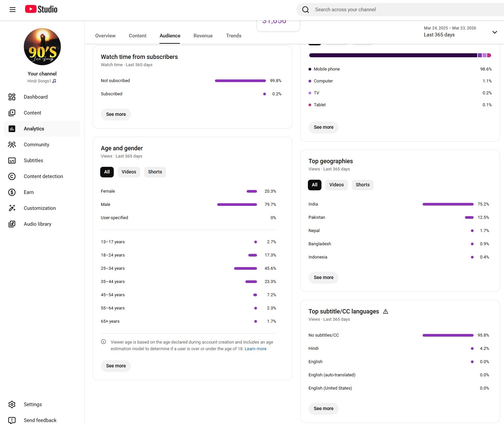Image resolution: width=504 pixels, height=424 pixels.
Task: Select Videos filter in Age and gender
Action: (129, 172)
